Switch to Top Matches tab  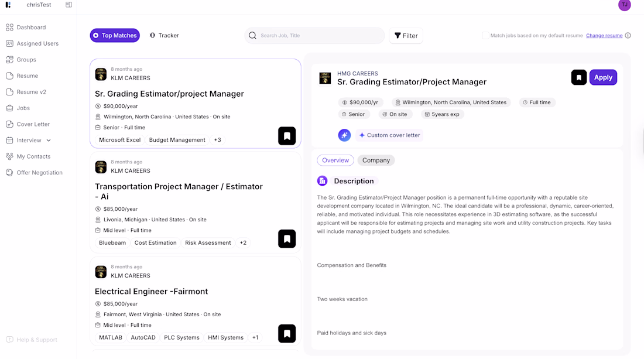(115, 35)
